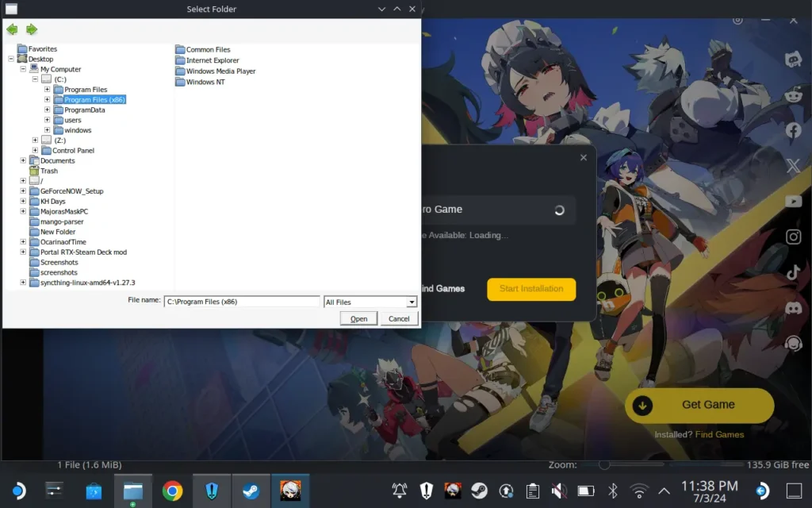This screenshot has height=508, width=812.
Task: Select the syncthing-linux-amd64-v1.27.3 folder
Action: (87, 283)
